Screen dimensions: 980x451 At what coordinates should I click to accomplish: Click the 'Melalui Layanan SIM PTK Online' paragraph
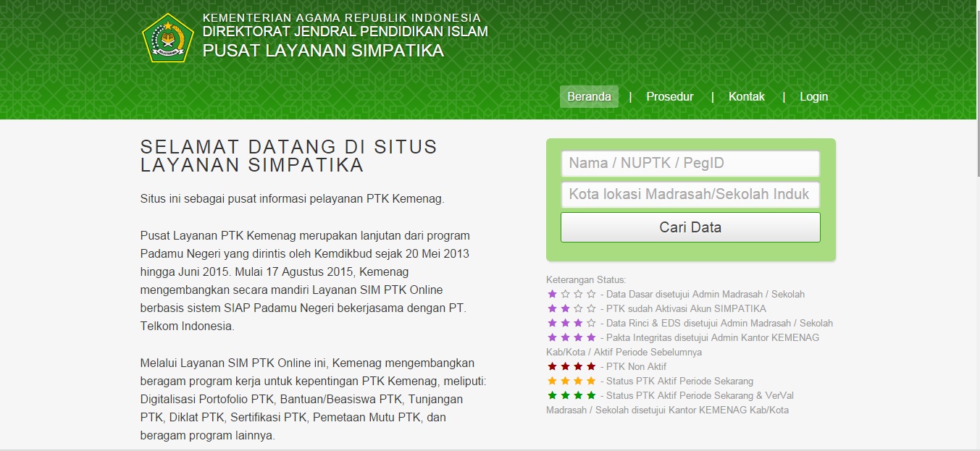click(313, 399)
